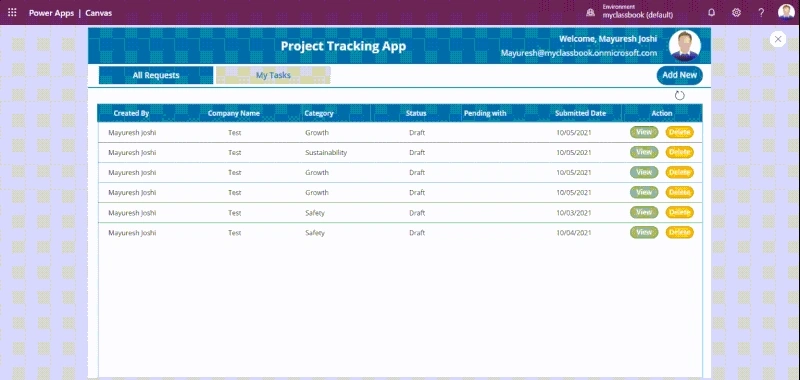800x380 pixels.
Task: Open the settings gear
Action: pyautogui.click(x=736, y=13)
